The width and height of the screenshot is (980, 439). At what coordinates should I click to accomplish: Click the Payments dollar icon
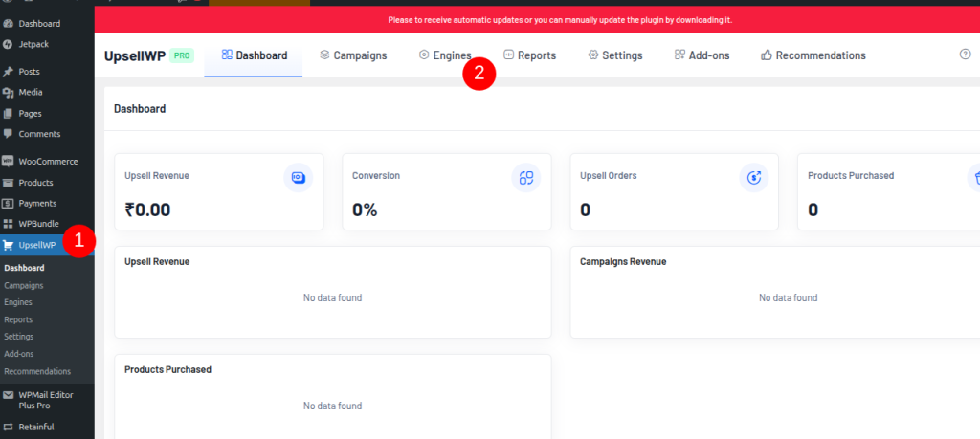tap(8, 204)
